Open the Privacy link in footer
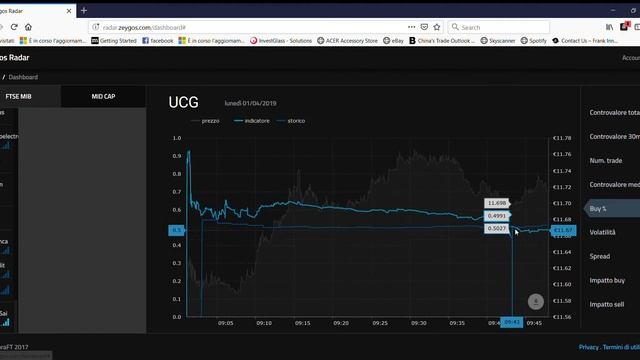 pyautogui.click(x=589, y=347)
